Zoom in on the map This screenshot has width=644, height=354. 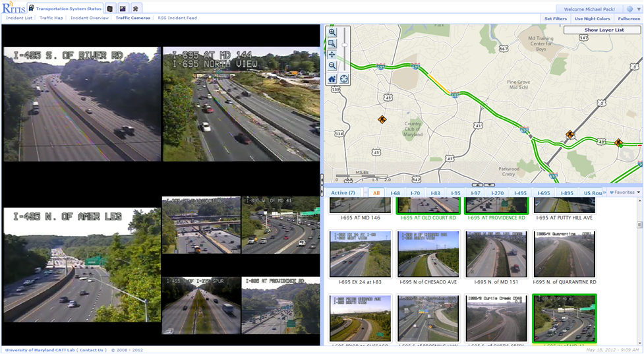click(x=332, y=32)
